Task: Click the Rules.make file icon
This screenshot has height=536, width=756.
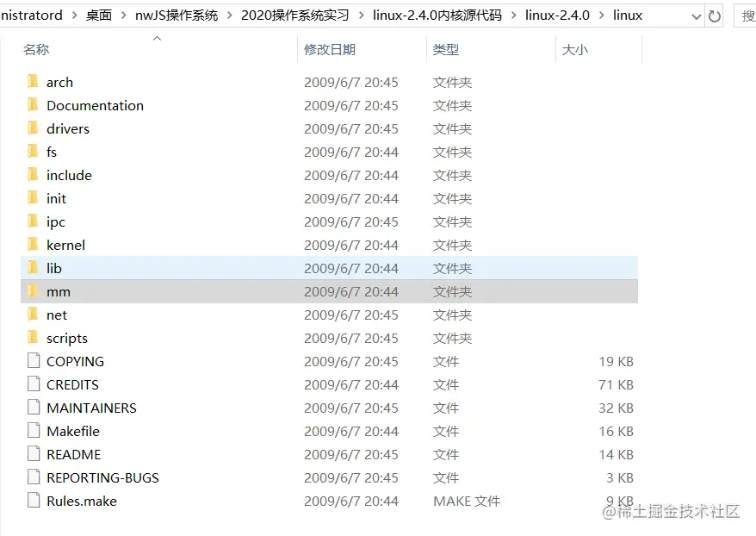Action: pos(34,501)
